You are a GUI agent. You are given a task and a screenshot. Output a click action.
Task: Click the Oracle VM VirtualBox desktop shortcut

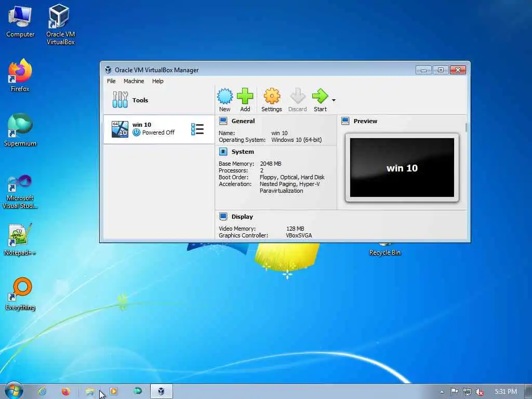point(60,24)
